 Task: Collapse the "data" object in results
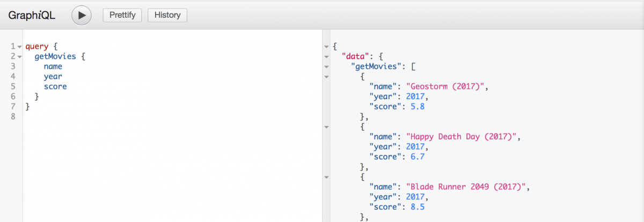pyautogui.click(x=326, y=57)
